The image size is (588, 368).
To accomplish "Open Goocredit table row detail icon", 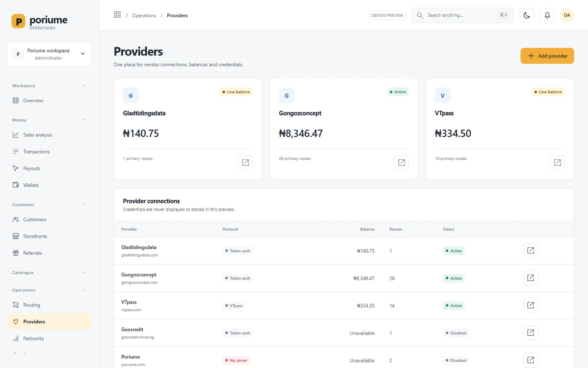I will 531,333.
